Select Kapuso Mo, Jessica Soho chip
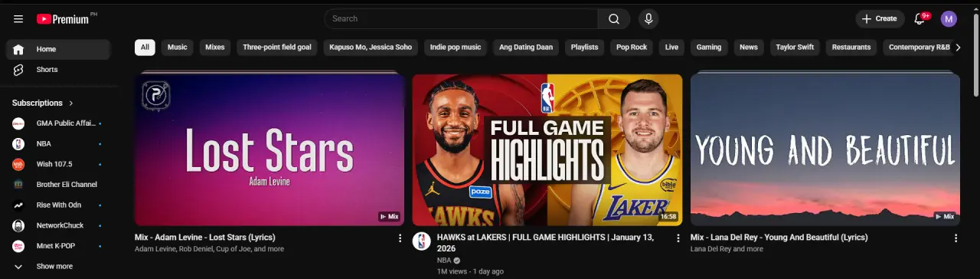Viewport: 980px width, 279px height. [x=371, y=48]
